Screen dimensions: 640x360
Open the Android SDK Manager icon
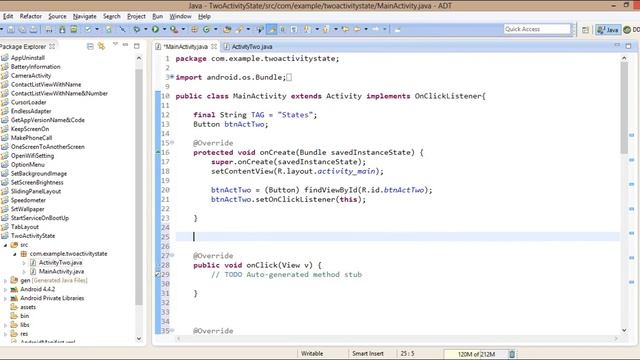[x=62, y=29]
